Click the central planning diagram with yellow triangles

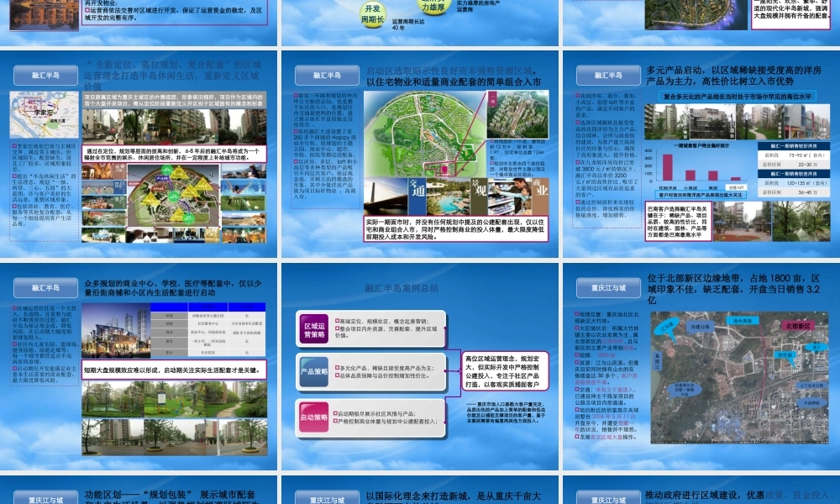point(173,196)
